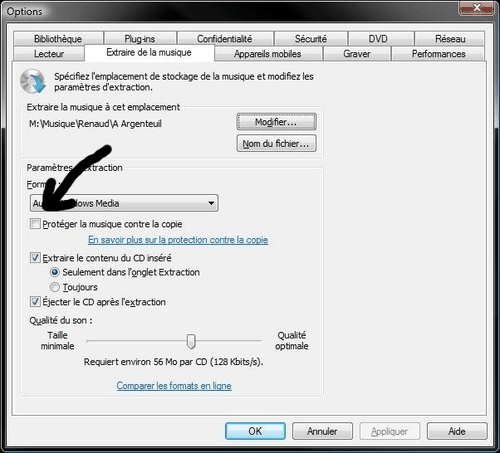Click the Nom du fichier... button
Screen dimensions: 500x453
pyautogui.click(x=276, y=143)
